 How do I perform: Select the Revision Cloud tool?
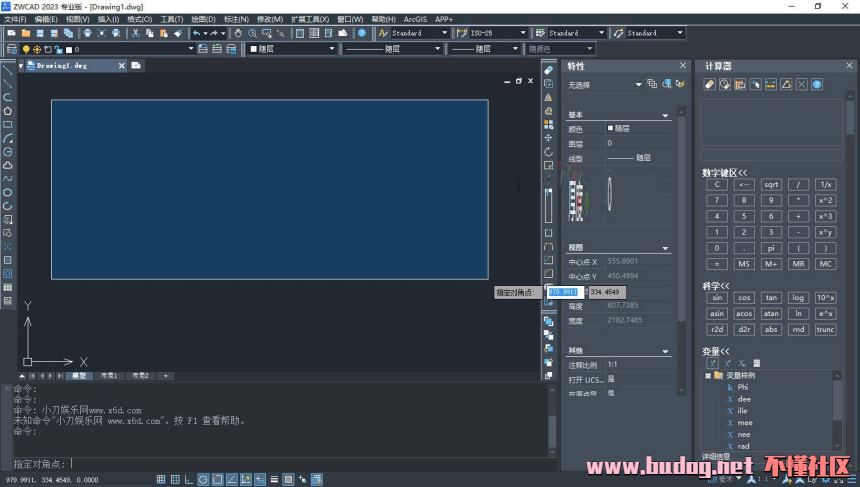pos(8,165)
